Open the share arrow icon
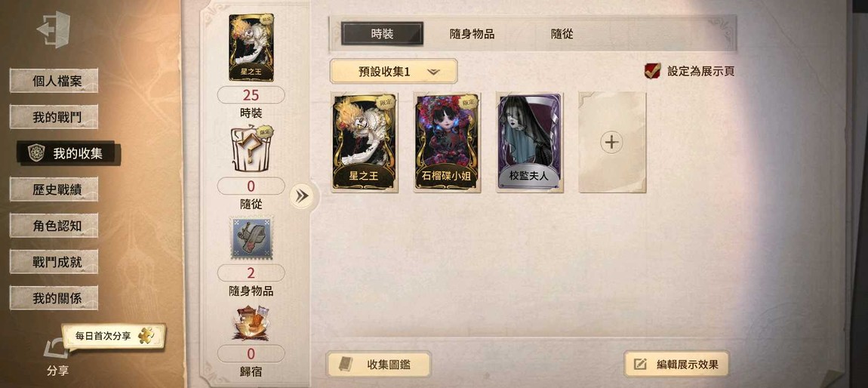The image size is (868, 388). (x=57, y=350)
